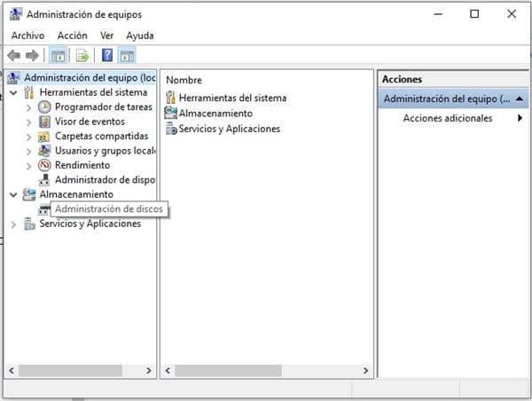
Task: Click the Herramientas del sistema tree icon
Action: [29, 92]
